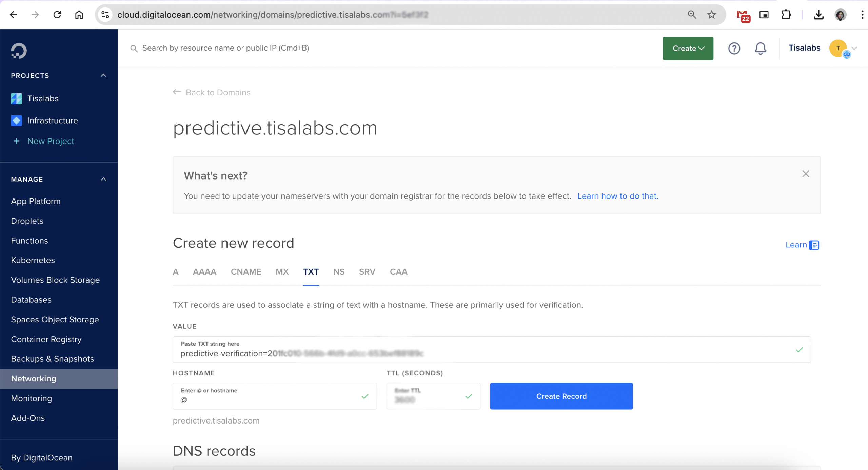Open the browser extensions puzzle icon
Screen dimensions: 868x470
click(x=786, y=15)
